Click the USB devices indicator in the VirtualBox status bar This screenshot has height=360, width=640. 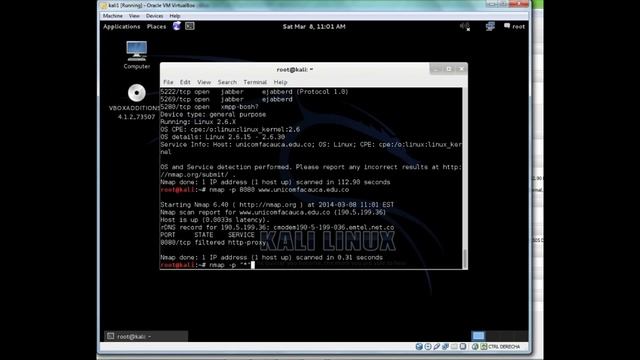(x=436, y=347)
